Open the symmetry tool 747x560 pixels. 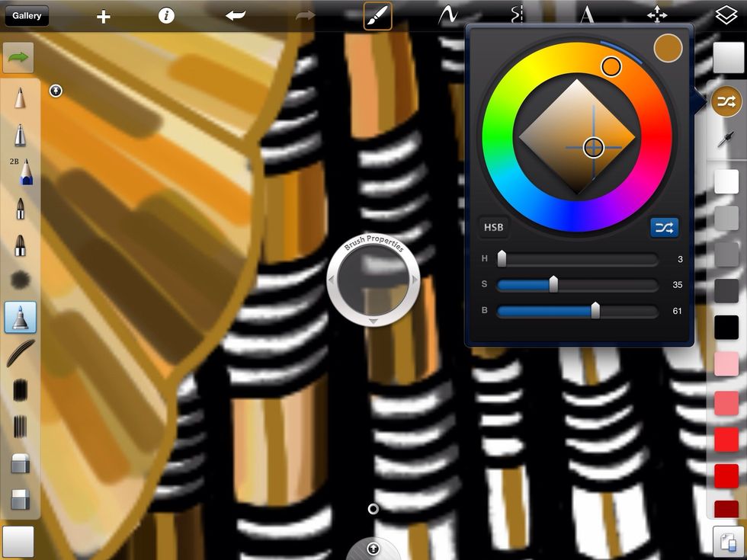[518, 15]
